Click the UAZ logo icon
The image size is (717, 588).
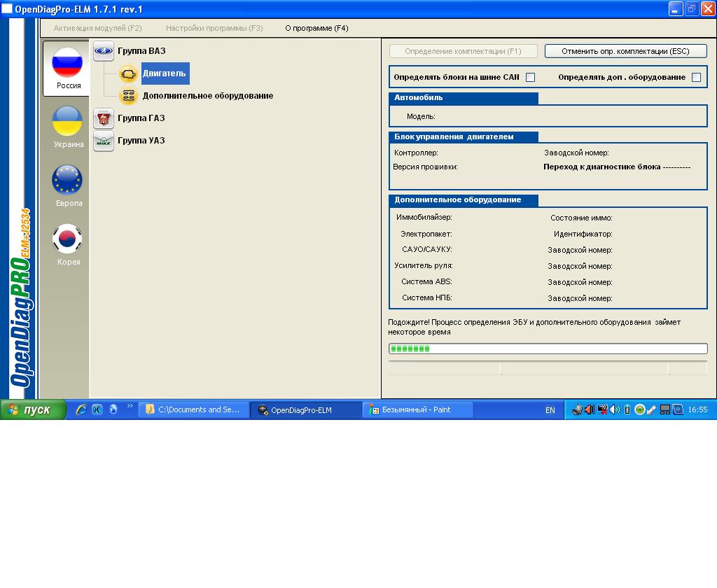(104, 141)
